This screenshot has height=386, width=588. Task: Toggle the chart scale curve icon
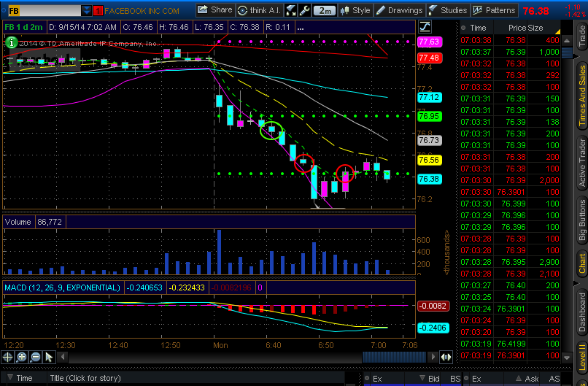[x=425, y=27]
